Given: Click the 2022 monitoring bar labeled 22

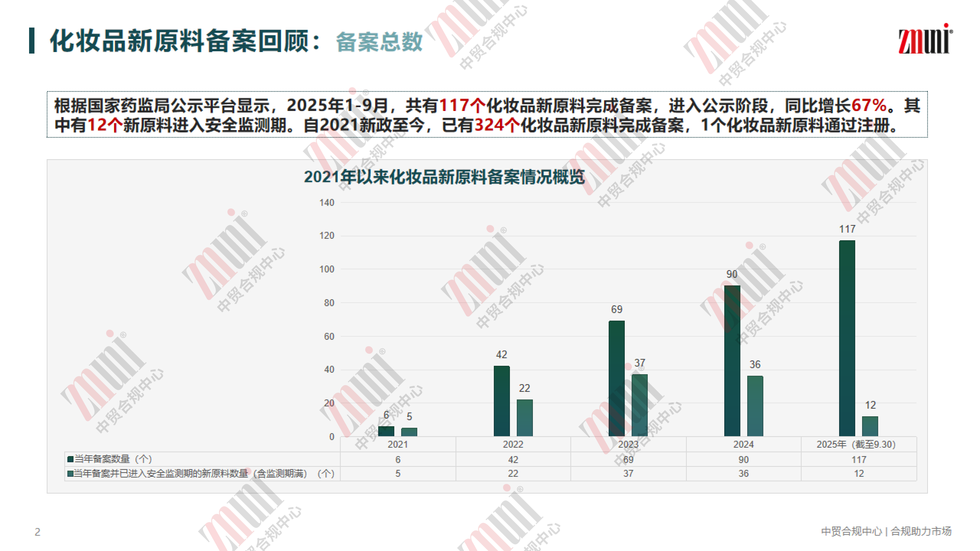Looking at the screenshot, I should [x=525, y=418].
